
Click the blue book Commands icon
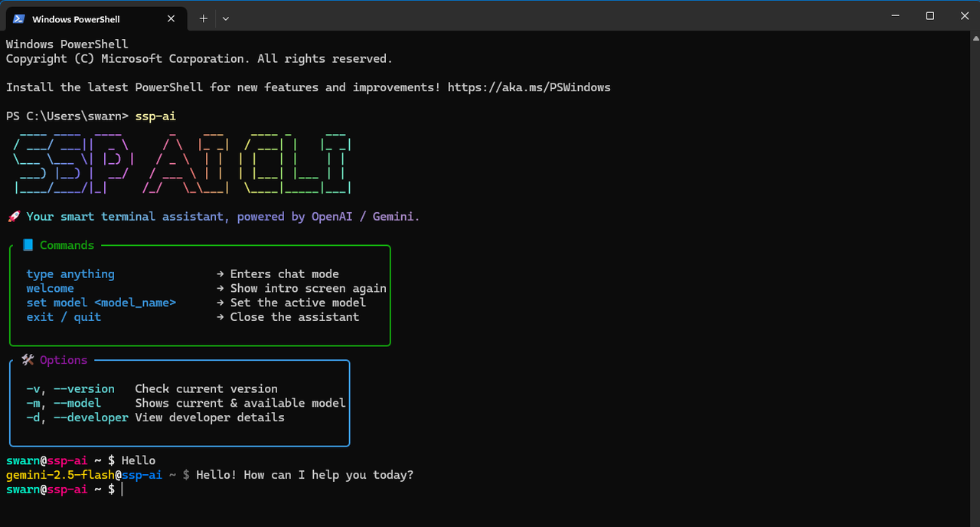(28, 245)
